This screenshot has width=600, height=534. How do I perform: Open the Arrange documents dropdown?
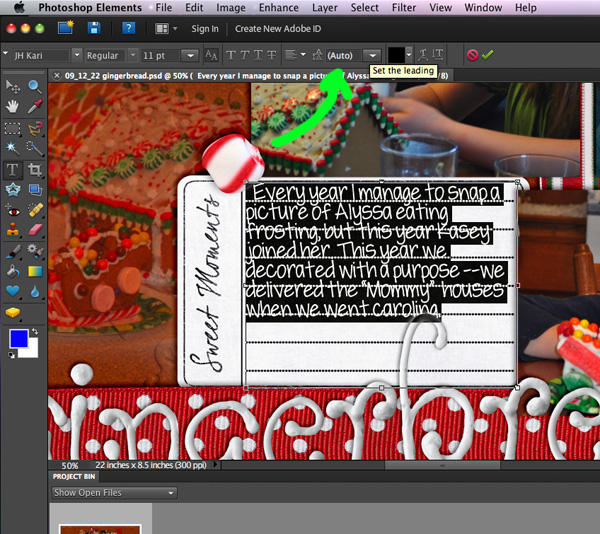point(166,29)
